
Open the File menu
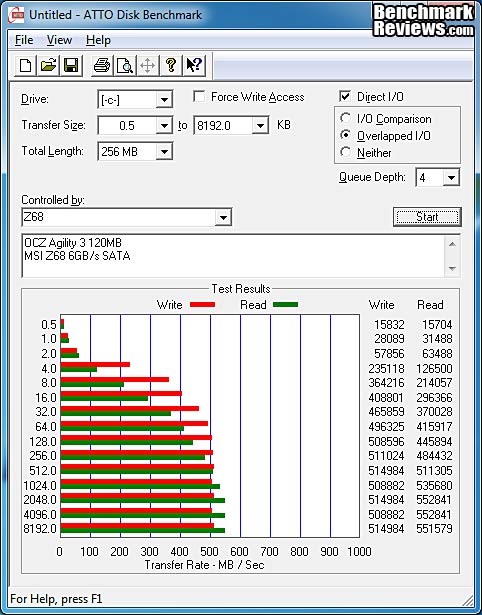tap(24, 40)
